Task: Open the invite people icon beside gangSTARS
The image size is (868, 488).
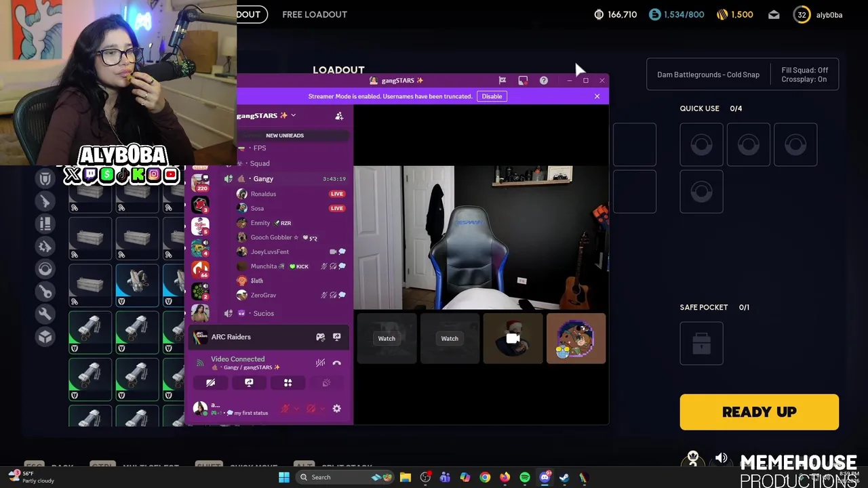Action: point(339,116)
